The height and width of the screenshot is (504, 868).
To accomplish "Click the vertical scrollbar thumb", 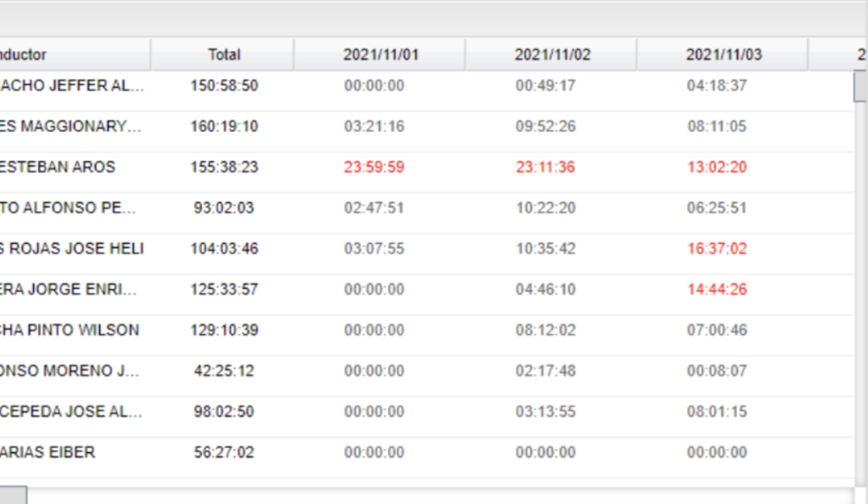I will (x=860, y=86).
